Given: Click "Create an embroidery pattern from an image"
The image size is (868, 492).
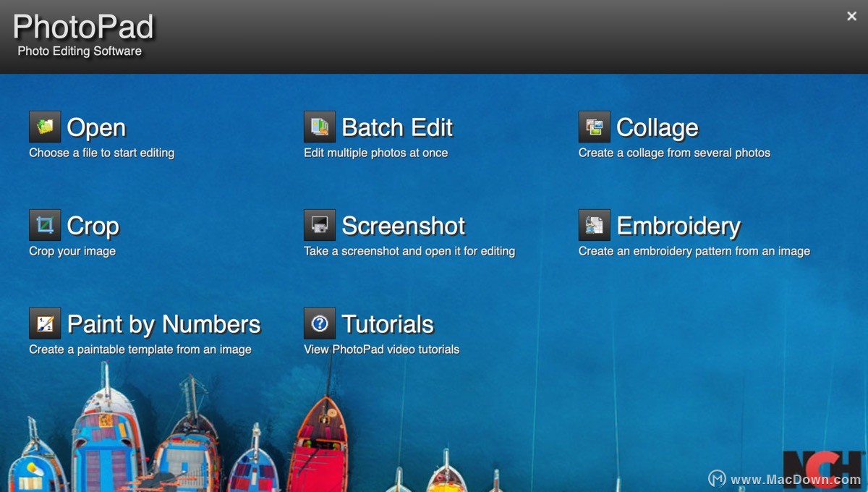Looking at the screenshot, I should (694, 251).
